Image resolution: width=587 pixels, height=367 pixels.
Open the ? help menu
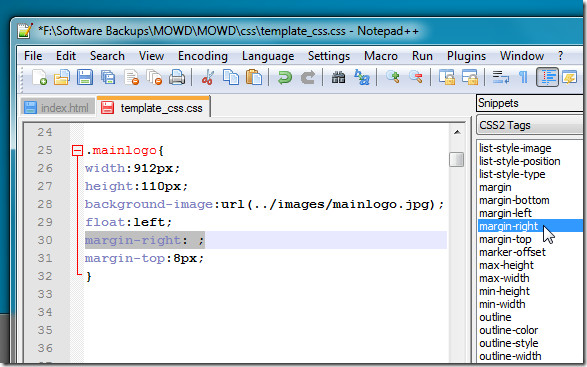[560, 56]
